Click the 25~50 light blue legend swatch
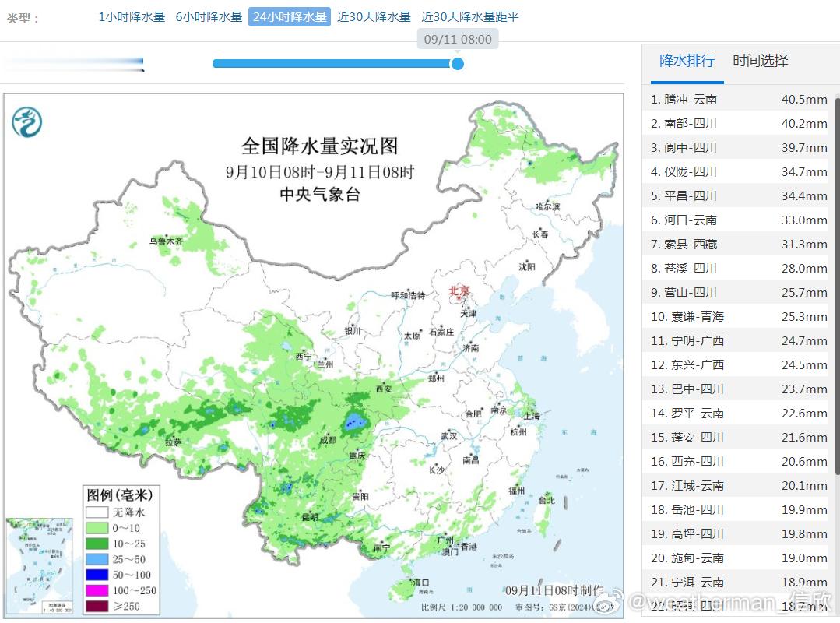The width and height of the screenshot is (840, 623). (x=97, y=559)
